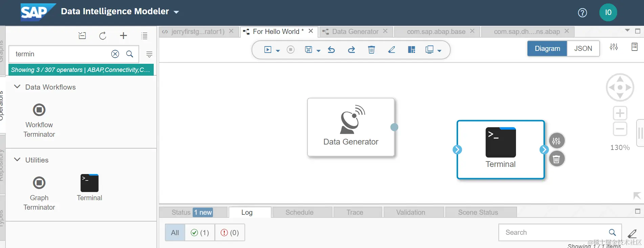Open the IO user avatar menu

(x=608, y=13)
